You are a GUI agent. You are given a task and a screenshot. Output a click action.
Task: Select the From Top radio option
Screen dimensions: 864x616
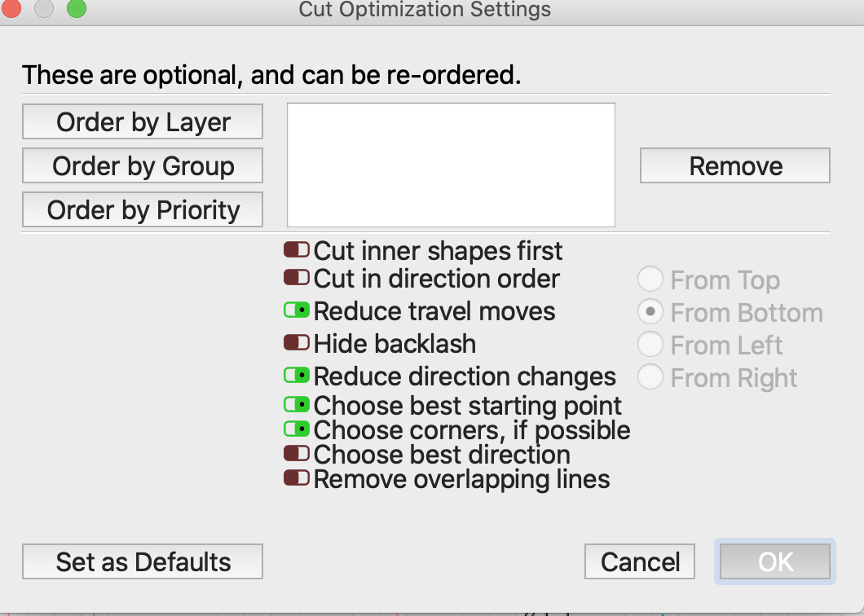coord(650,279)
